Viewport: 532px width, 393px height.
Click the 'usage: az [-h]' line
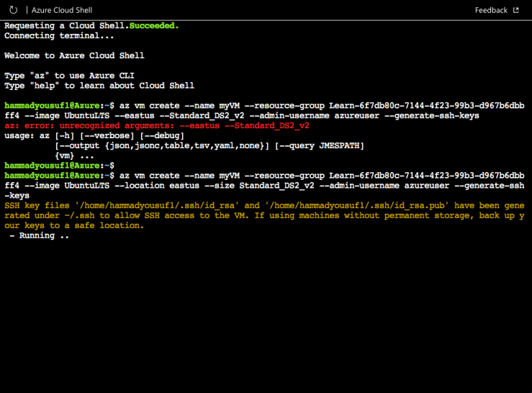click(94, 136)
